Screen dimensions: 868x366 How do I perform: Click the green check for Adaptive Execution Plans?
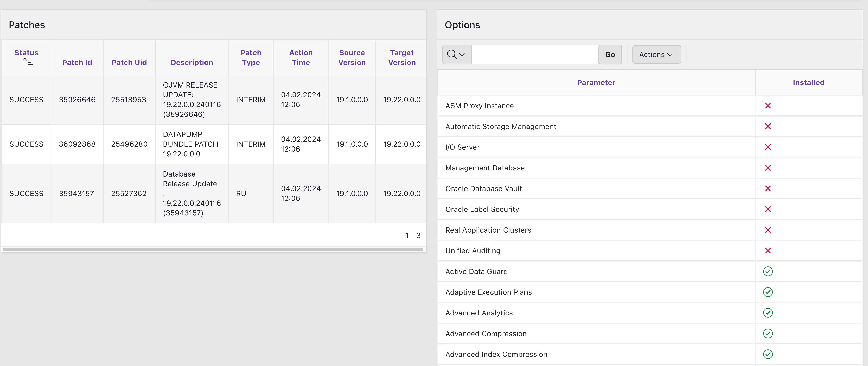768,292
